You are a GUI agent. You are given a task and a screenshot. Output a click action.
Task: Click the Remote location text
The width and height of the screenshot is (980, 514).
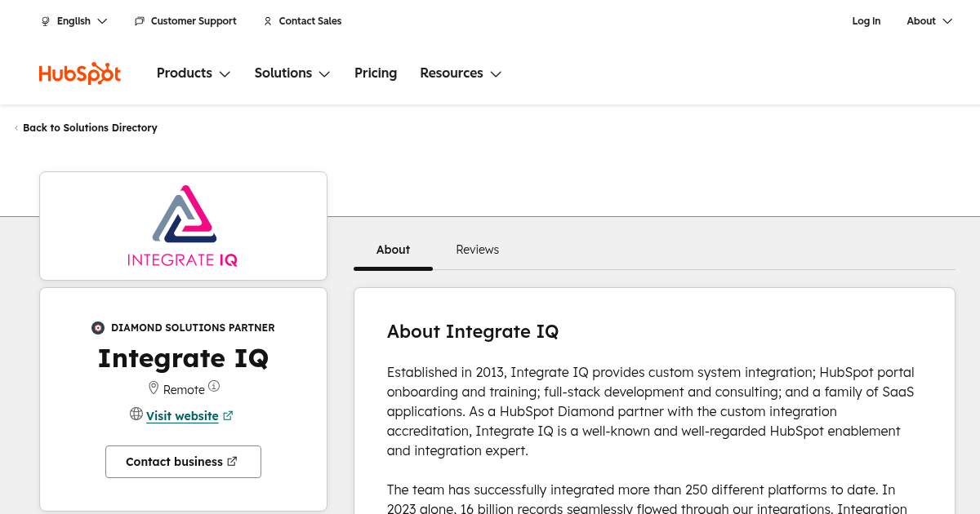184,390
